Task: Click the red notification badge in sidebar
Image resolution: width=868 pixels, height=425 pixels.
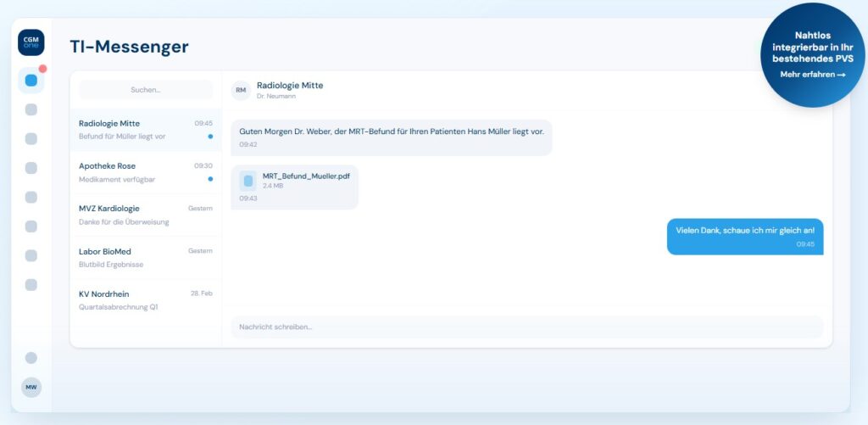Action: coord(42,69)
